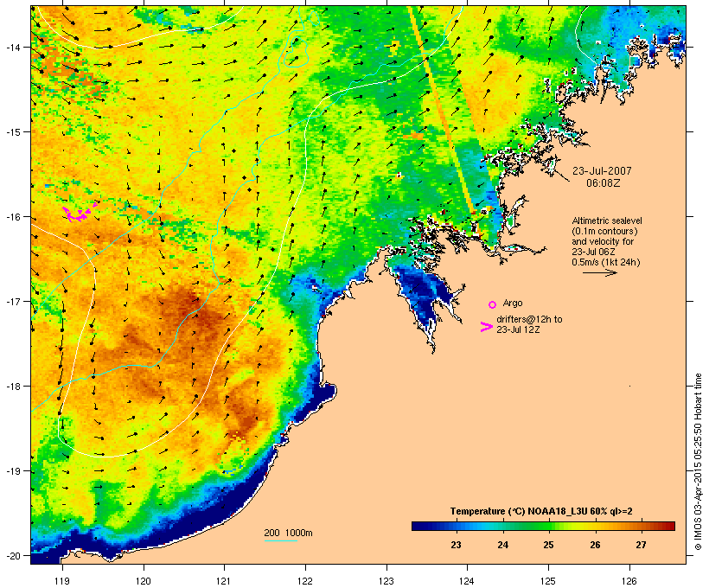Click the magenta drifter track near 119E 16S
This screenshot has width=709, height=588.
[x=80, y=213]
